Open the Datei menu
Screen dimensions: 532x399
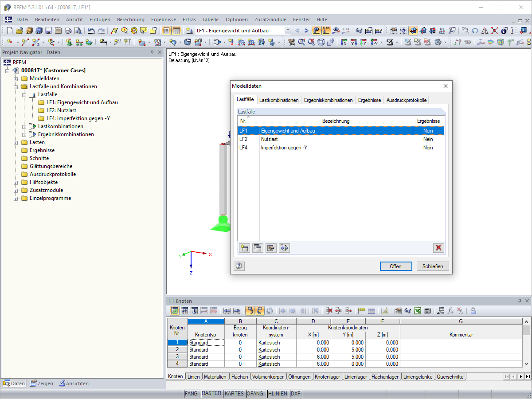coord(22,20)
